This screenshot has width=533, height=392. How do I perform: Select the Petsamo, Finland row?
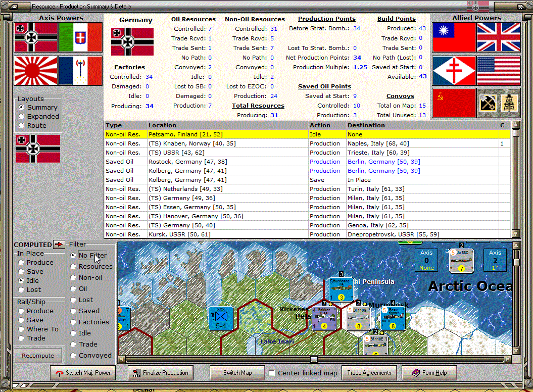pos(307,135)
